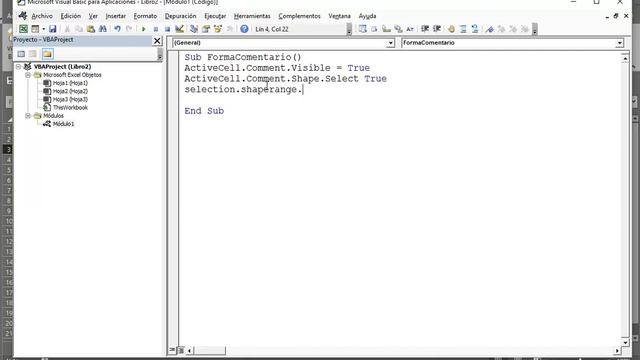Click the Uncomment Block icon

click(x=475, y=29)
